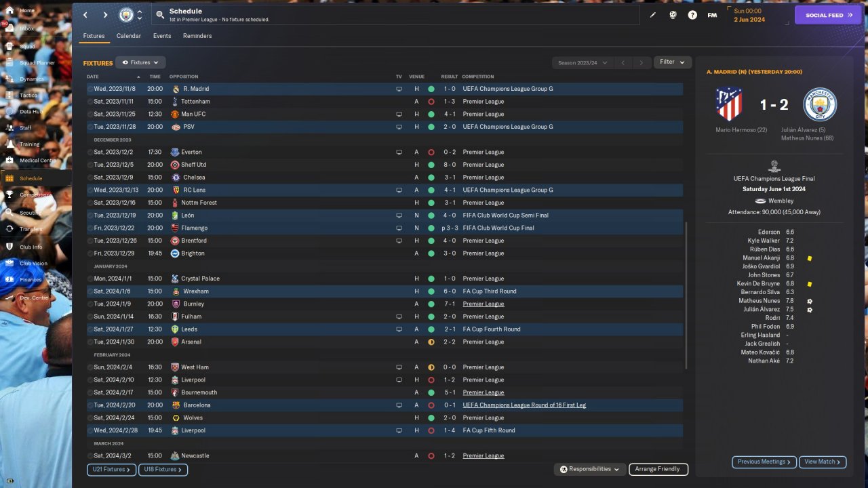Open Premier League link on Newcastle row
This screenshot has height=488, width=868.
[x=484, y=455]
